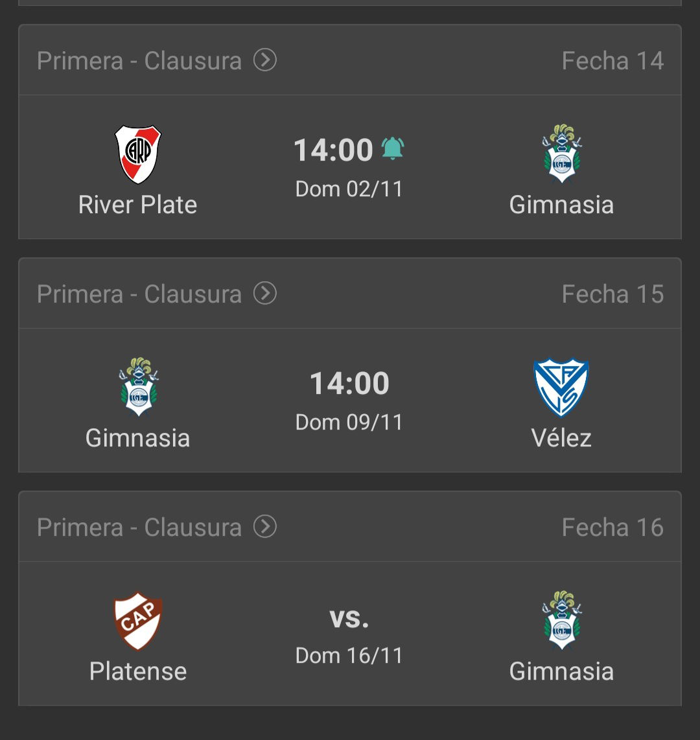The image size is (700, 740).
Task: Open Primera - Clausura arrow in Fecha 15 card
Action: click(x=264, y=294)
